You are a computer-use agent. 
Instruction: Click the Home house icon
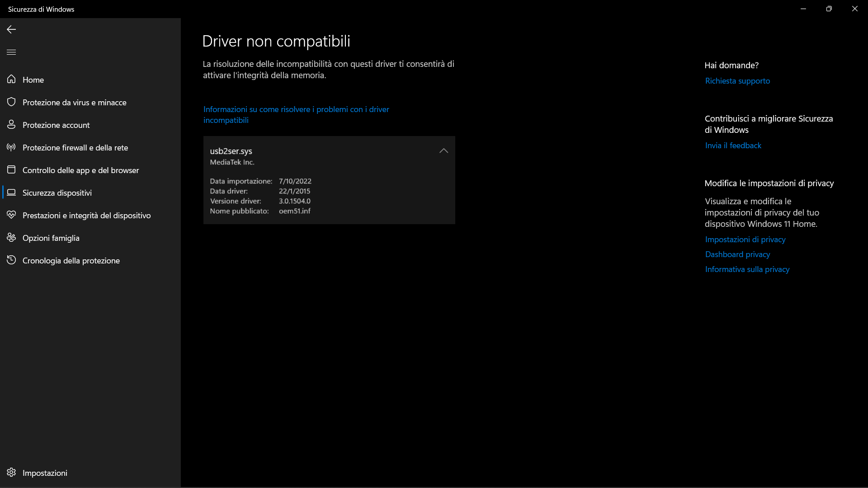(11, 80)
